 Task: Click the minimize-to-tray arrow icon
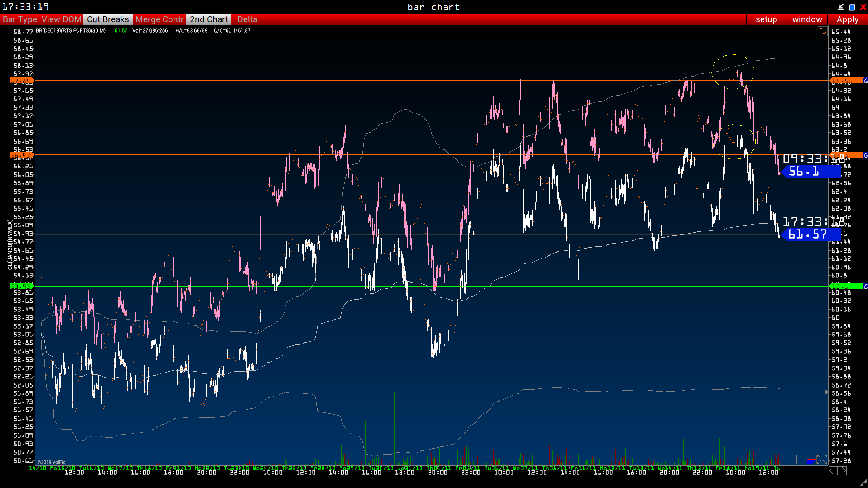[x=841, y=7]
